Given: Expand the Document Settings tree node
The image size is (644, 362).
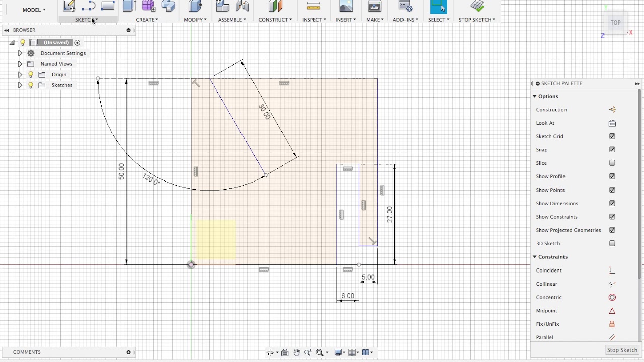Looking at the screenshot, I should tap(20, 53).
